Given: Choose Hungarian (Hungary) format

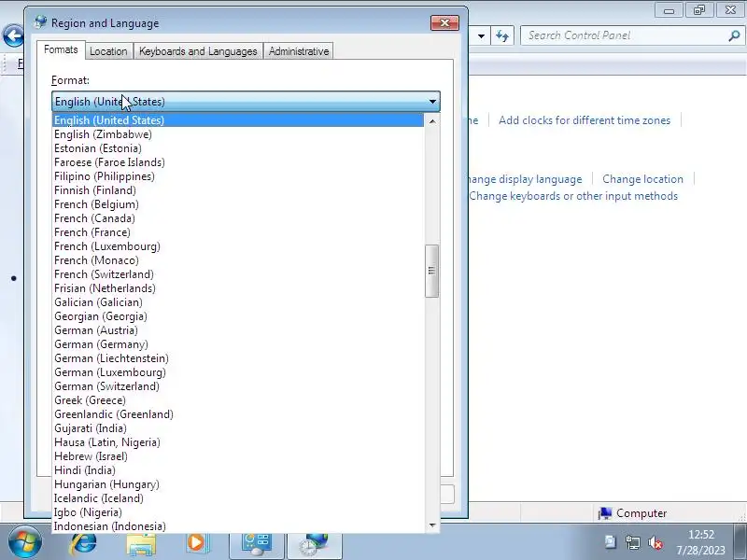Looking at the screenshot, I should point(237,484).
